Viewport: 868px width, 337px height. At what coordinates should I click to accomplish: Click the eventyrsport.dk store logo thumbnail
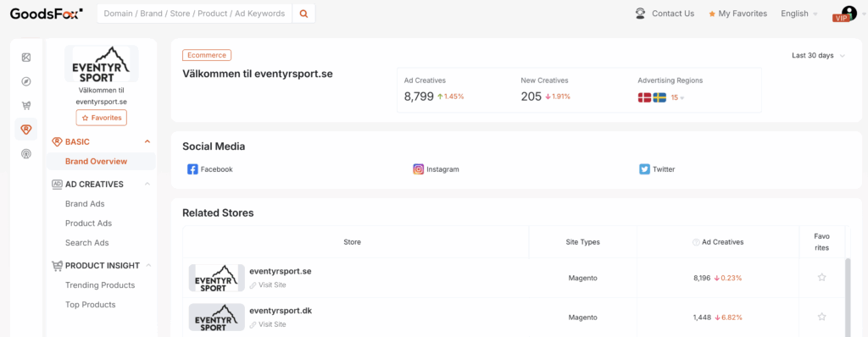pos(216,318)
